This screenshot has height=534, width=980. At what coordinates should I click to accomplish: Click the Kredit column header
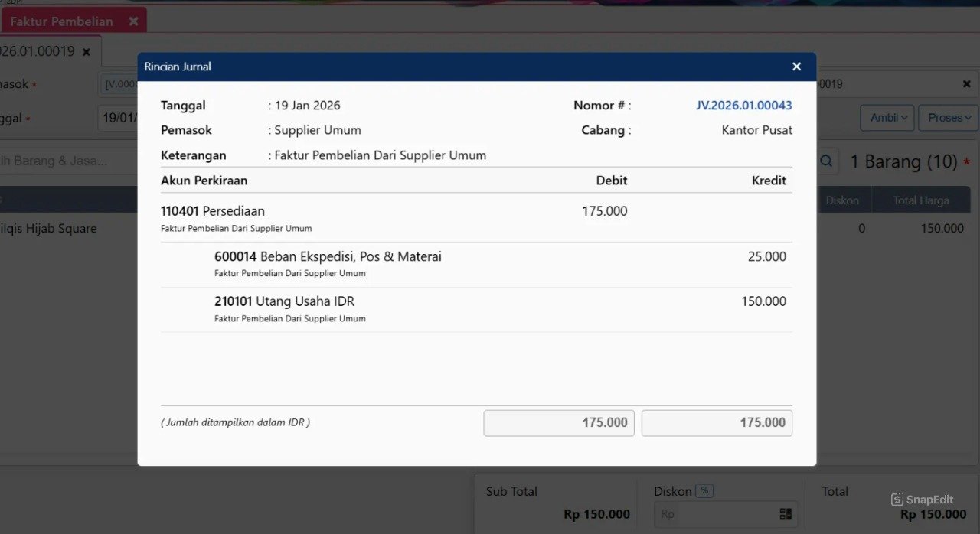point(769,181)
